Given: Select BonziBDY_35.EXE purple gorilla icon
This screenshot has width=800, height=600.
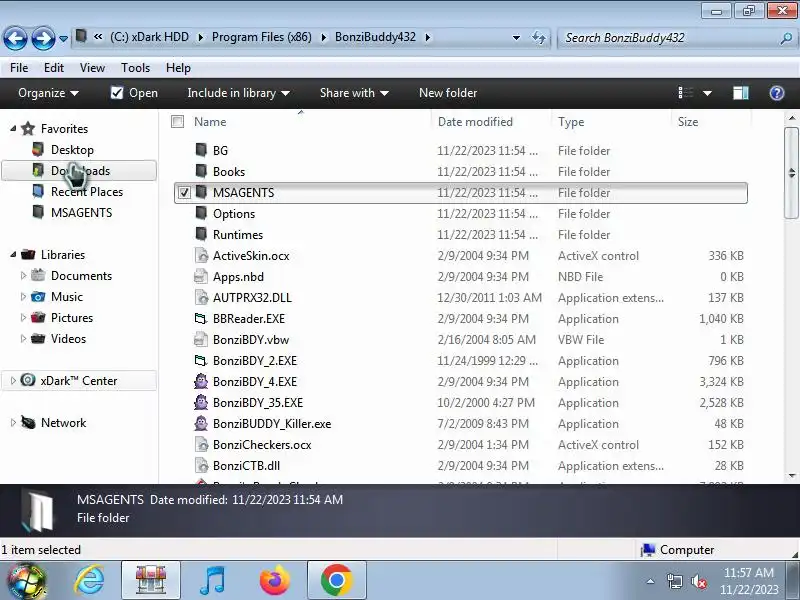Looking at the screenshot, I should (x=202, y=402).
